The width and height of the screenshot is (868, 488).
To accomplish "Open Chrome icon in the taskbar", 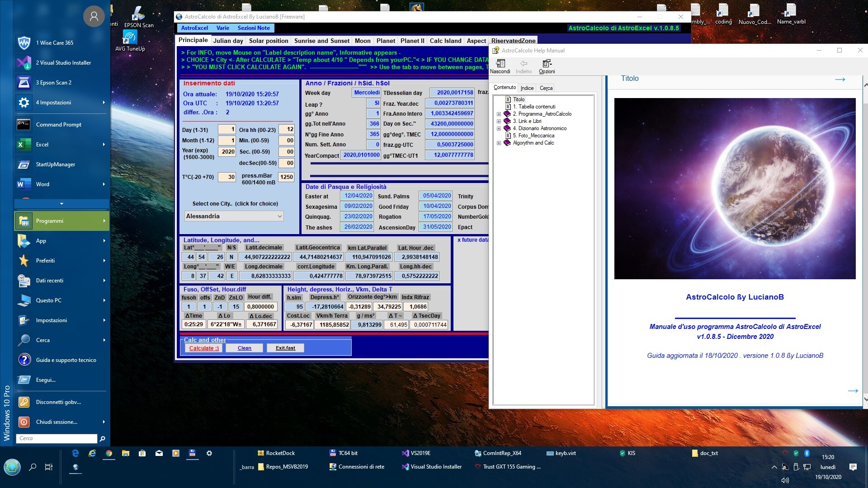I will (109, 453).
